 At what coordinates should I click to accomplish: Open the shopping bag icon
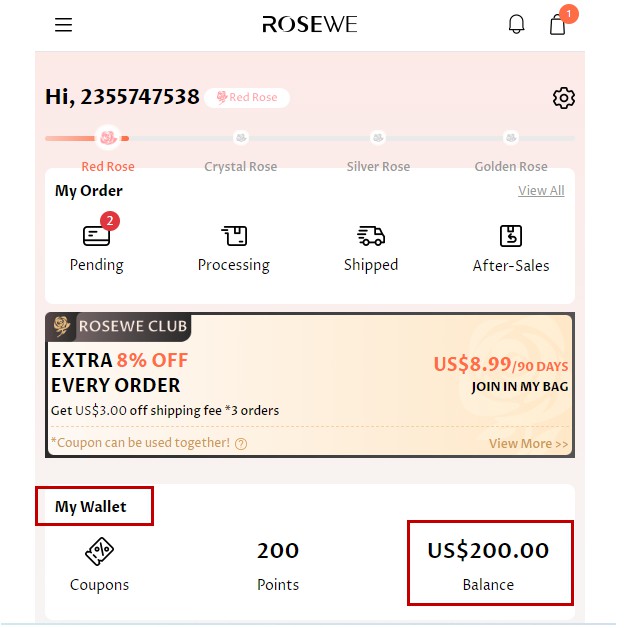tap(558, 24)
